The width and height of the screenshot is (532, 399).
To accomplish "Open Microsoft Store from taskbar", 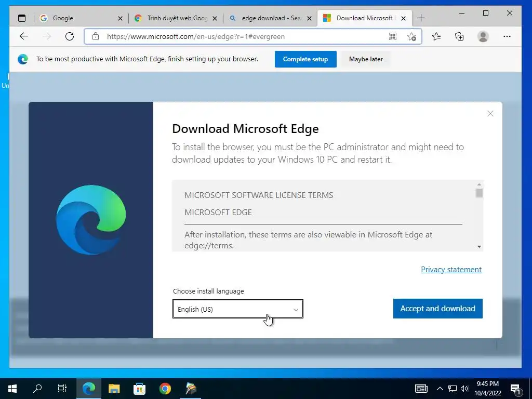I will 139,389.
